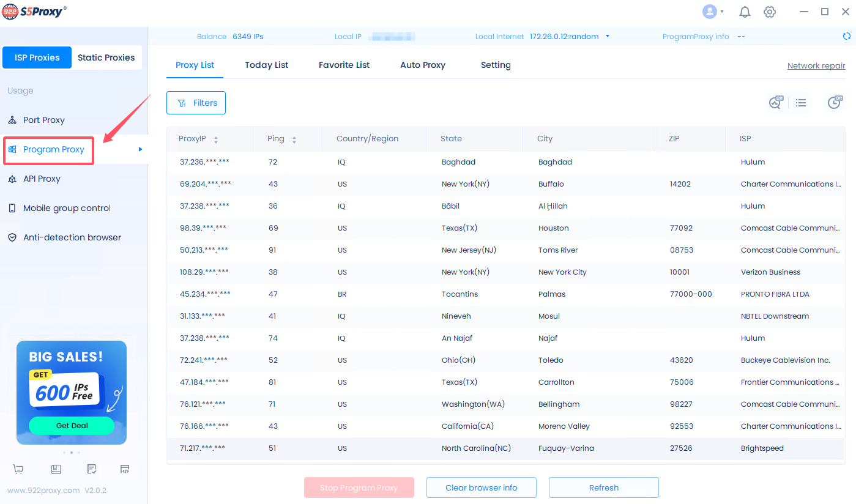Toggle the clock timer Off switch icon
856x504 pixels.
835,103
